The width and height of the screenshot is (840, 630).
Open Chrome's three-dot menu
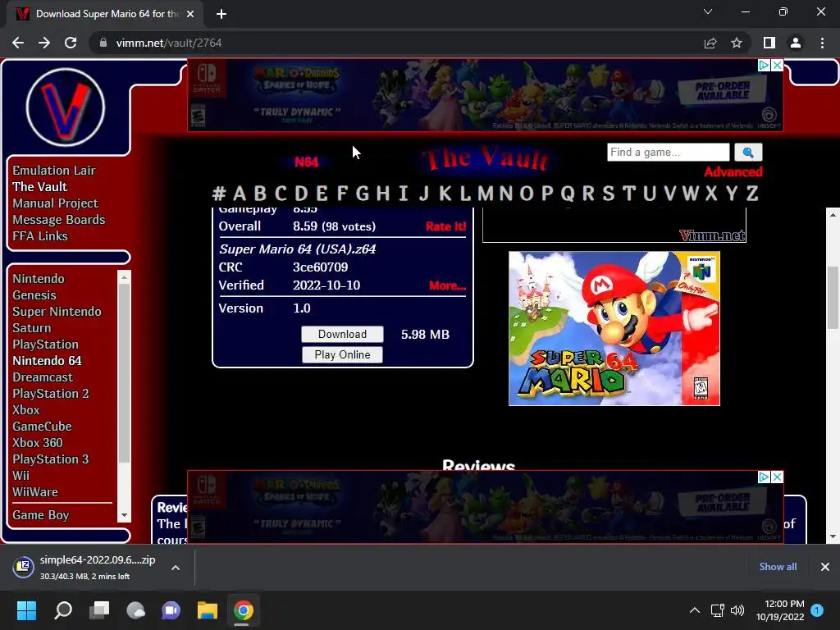822,43
